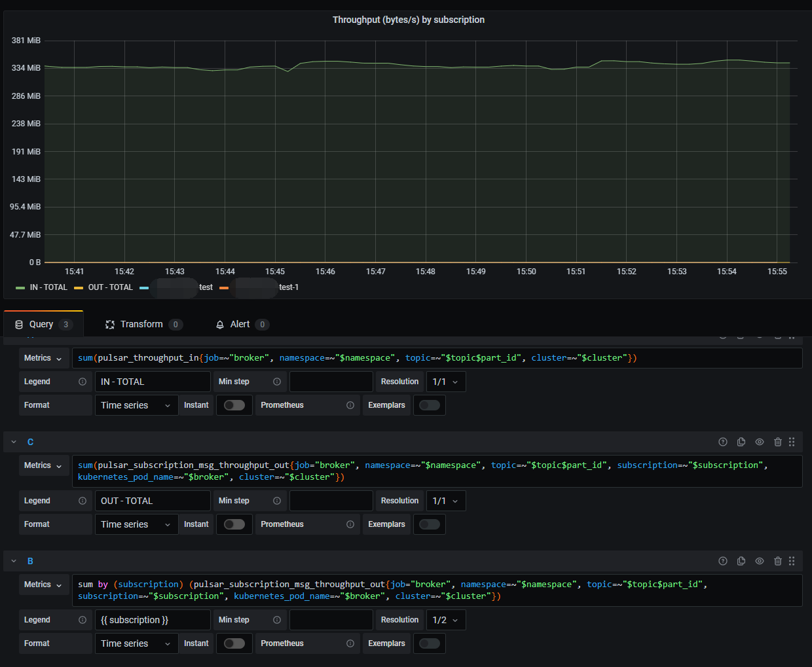Hide query C with eye icon
The height and width of the screenshot is (667, 812).
tap(760, 442)
